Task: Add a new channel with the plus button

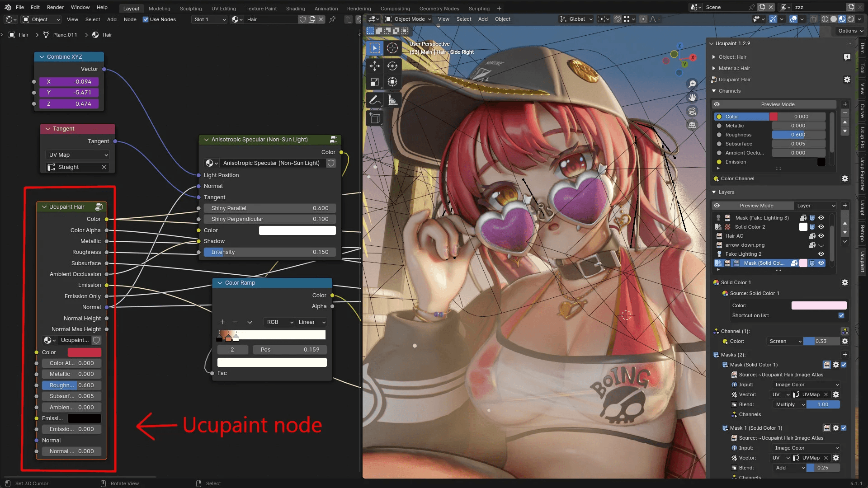Action: tap(845, 104)
